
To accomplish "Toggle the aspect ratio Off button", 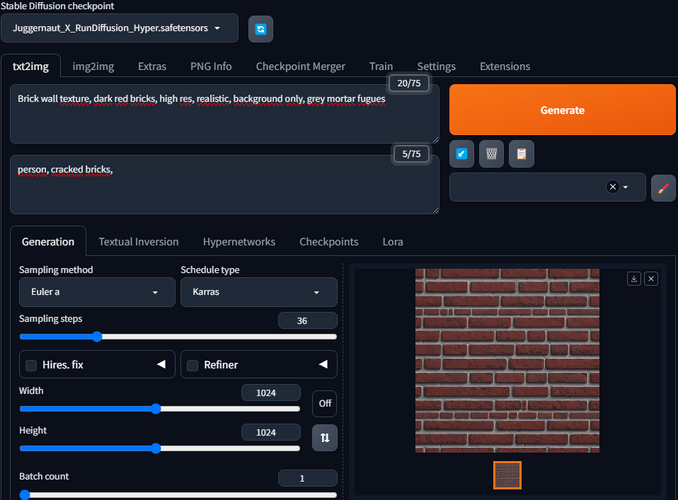I will 325,403.
